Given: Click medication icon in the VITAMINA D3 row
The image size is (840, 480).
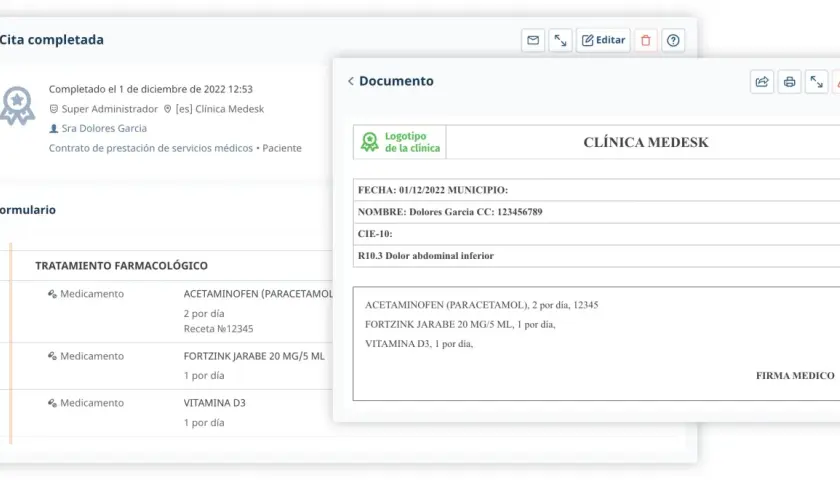Looking at the screenshot, I should tap(52, 403).
